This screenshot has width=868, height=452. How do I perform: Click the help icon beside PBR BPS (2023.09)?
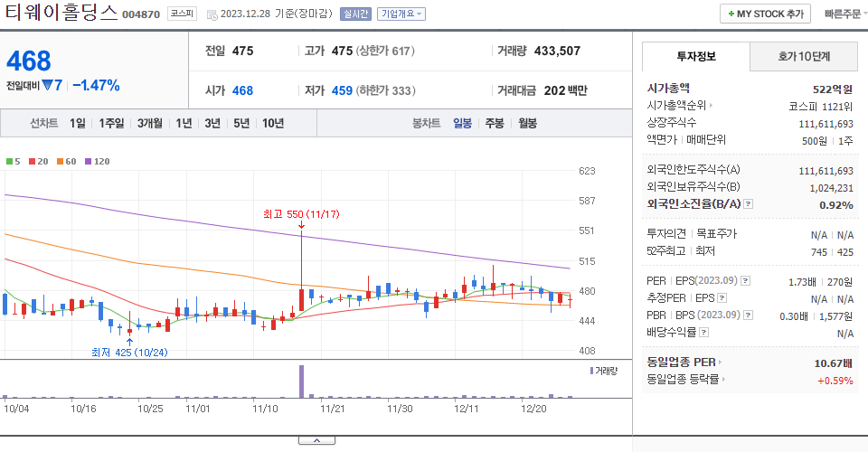point(748,315)
